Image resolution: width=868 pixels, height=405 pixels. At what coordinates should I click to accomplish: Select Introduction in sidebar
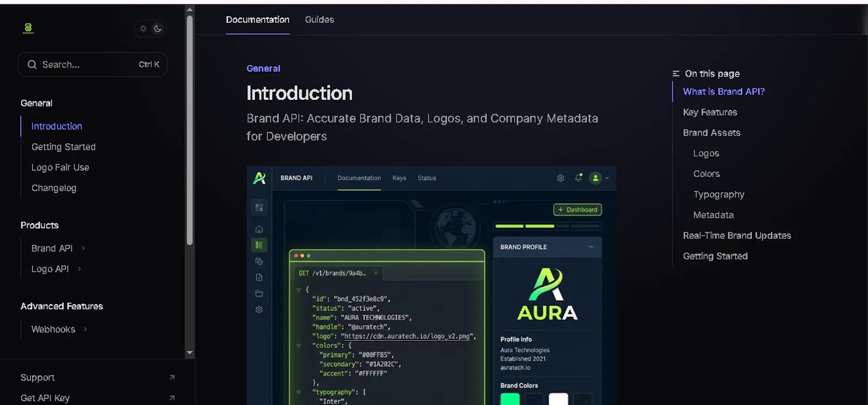56,126
